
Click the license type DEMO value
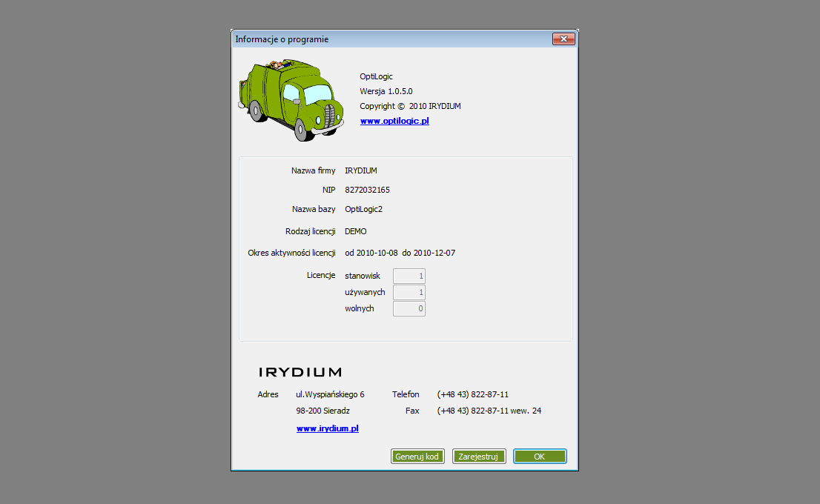pos(356,231)
